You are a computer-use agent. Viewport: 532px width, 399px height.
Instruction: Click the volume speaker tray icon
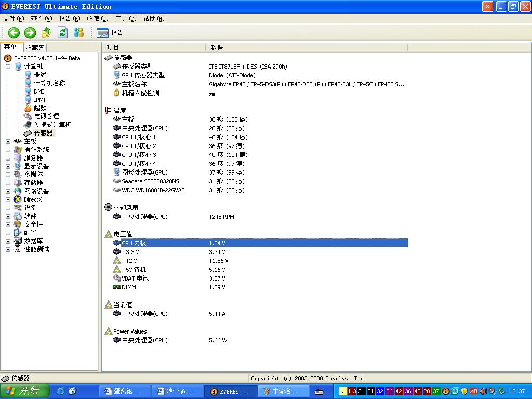(x=483, y=391)
